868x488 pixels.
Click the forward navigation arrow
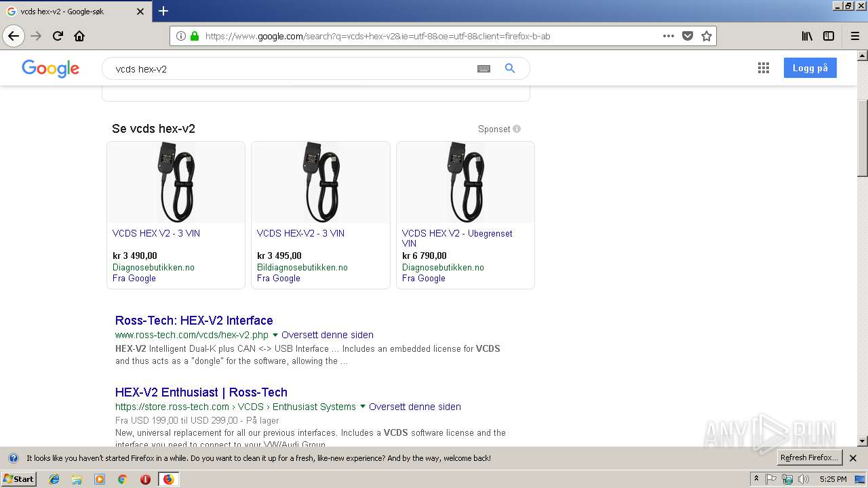point(36,36)
